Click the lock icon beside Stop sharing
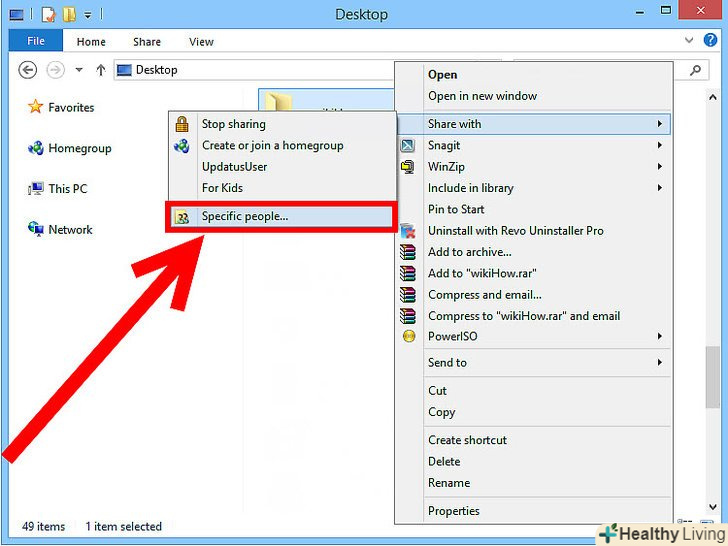This screenshot has width=728, height=546. point(182,124)
